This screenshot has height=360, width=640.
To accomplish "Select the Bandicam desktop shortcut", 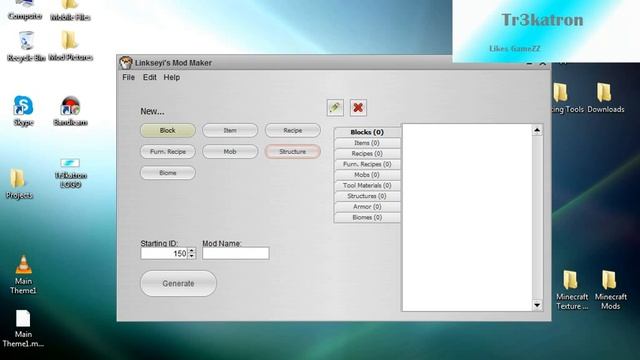I will pyautogui.click(x=70, y=111).
